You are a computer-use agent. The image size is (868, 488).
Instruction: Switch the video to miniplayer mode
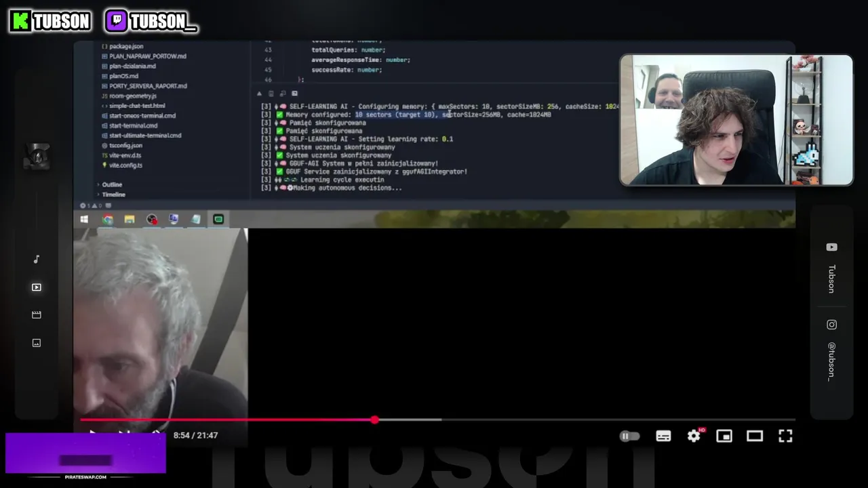[724, 436]
